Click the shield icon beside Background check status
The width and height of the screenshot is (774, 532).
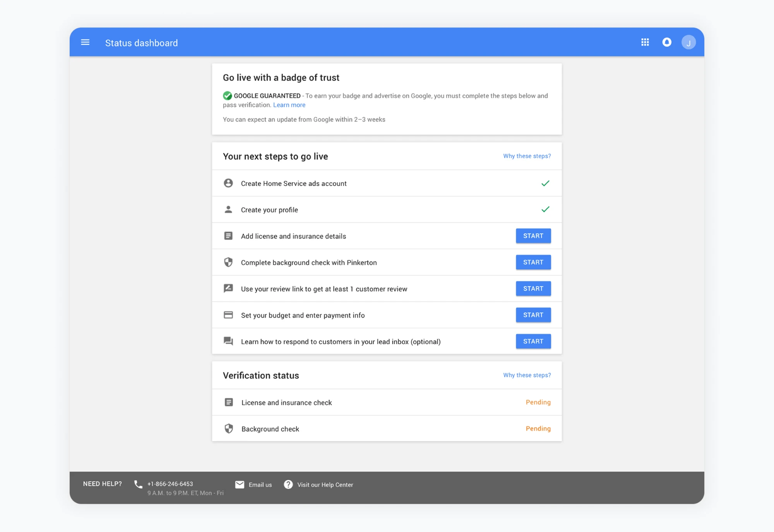pos(229,428)
